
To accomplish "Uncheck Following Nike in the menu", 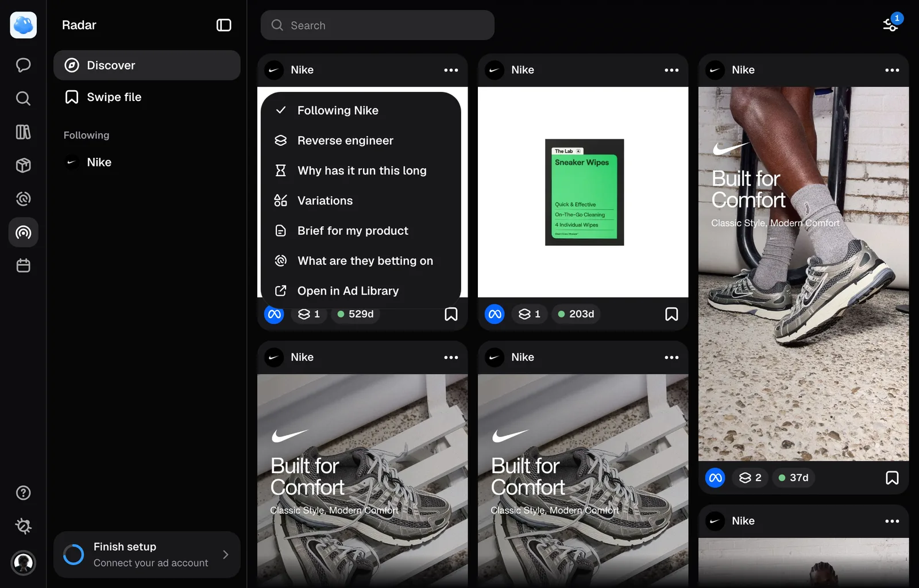I will click(x=361, y=110).
